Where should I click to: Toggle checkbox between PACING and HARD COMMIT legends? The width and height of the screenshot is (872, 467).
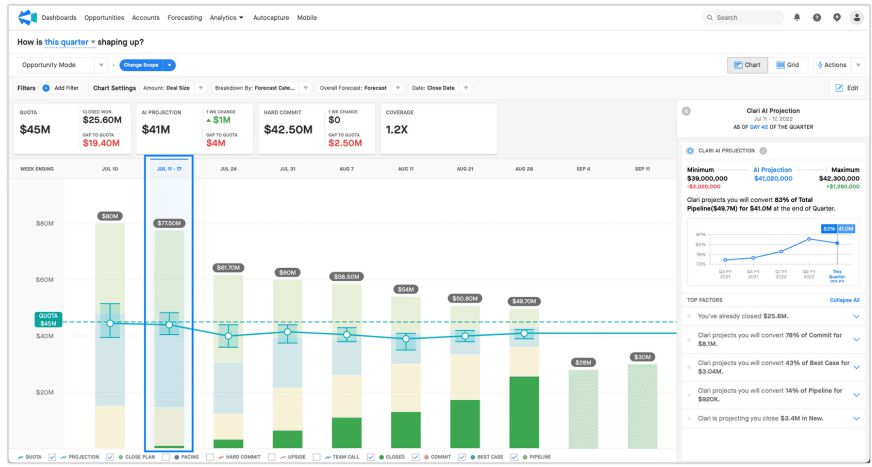(210, 457)
